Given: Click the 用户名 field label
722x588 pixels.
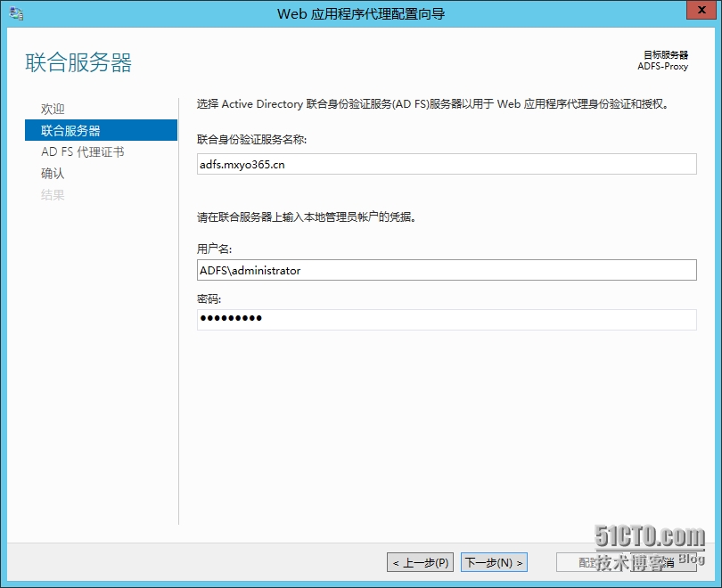Looking at the screenshot, I should (x=214, y=249).
